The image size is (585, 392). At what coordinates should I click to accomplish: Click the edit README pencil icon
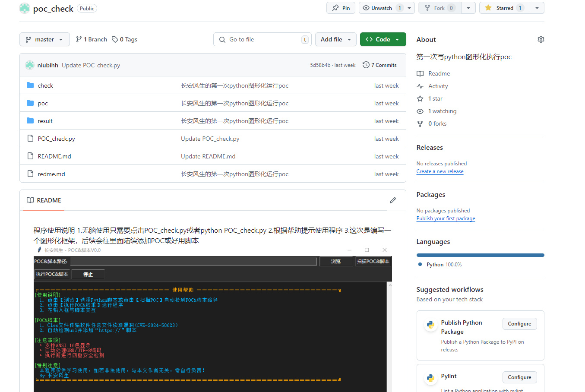click(x=392, y=200)
